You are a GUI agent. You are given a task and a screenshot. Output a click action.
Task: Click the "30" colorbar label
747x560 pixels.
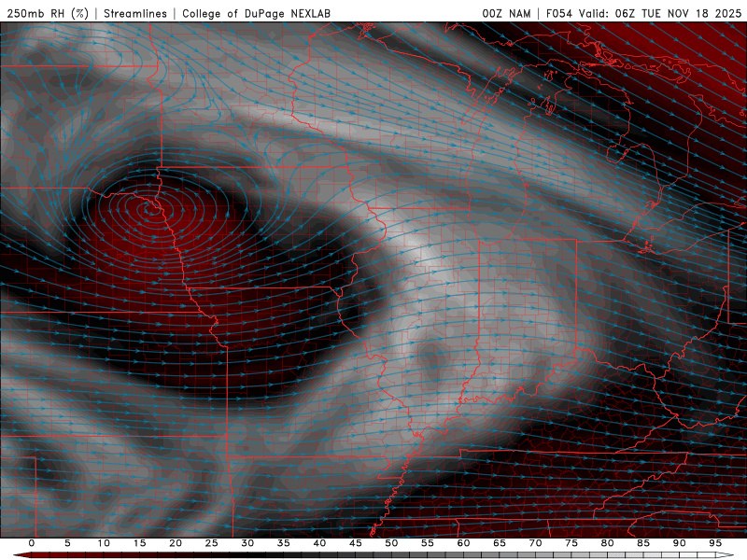(247, 543)
